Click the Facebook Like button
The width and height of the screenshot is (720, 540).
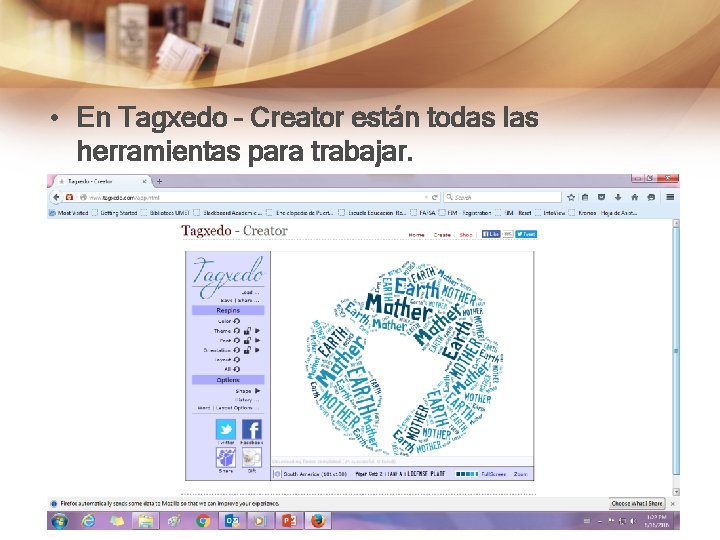(491, 234)
